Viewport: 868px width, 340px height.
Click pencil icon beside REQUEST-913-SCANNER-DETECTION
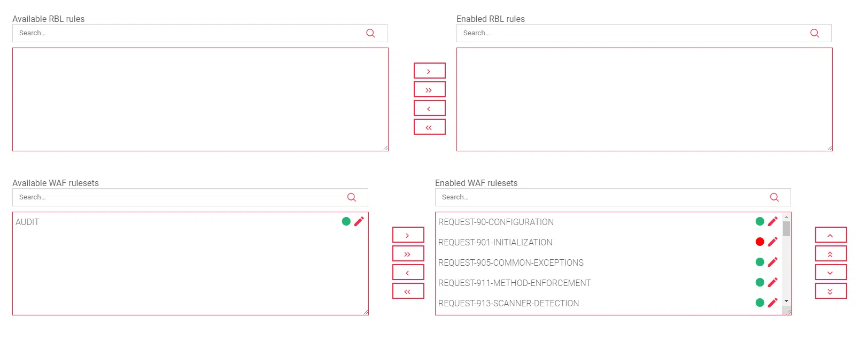pos(772,303)
